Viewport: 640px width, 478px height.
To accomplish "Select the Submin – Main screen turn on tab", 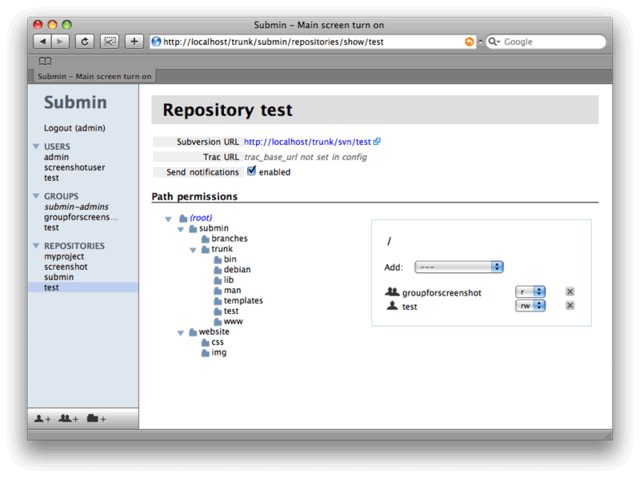I will [x=95, y=76].
